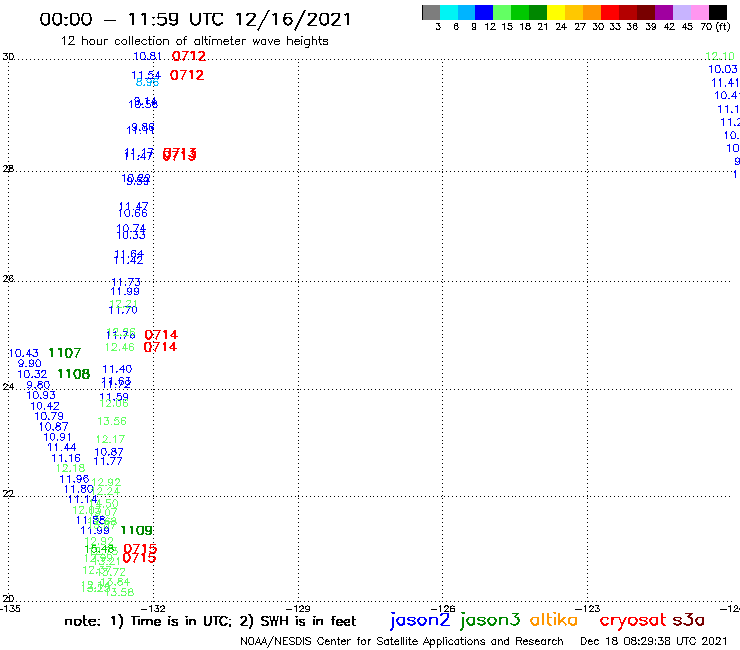Click the bright red swatch in the color scale
This screenshot has height=650, width=740.
pyautogui.click(x=610, y=12)
